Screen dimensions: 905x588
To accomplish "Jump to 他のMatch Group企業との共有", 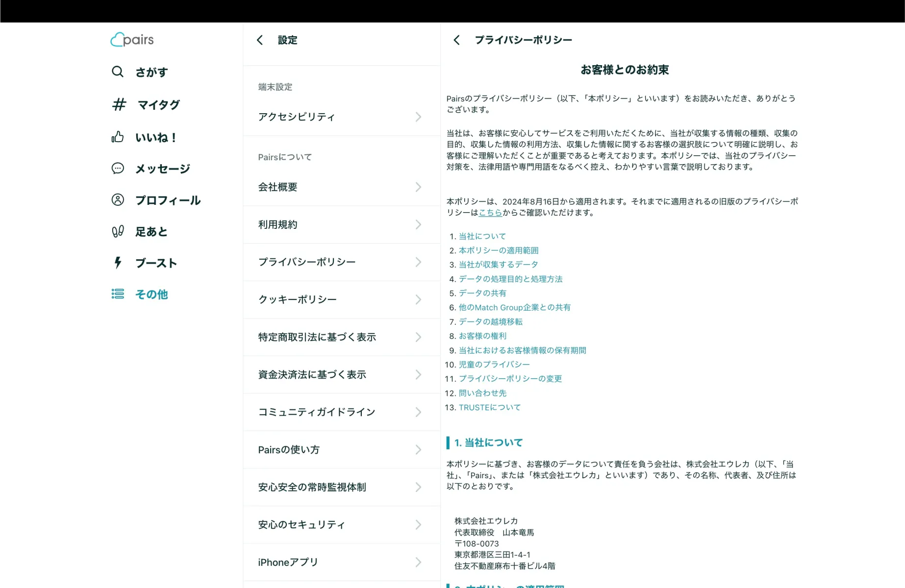I will pos(515,307).
